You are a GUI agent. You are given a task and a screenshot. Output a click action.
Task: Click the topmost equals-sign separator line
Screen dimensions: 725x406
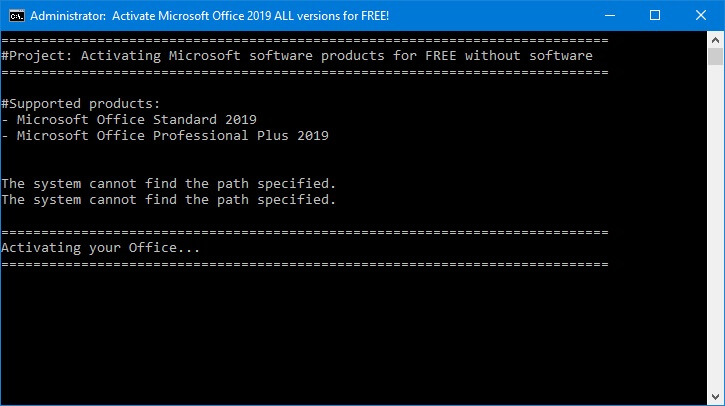tap(305, 40)
